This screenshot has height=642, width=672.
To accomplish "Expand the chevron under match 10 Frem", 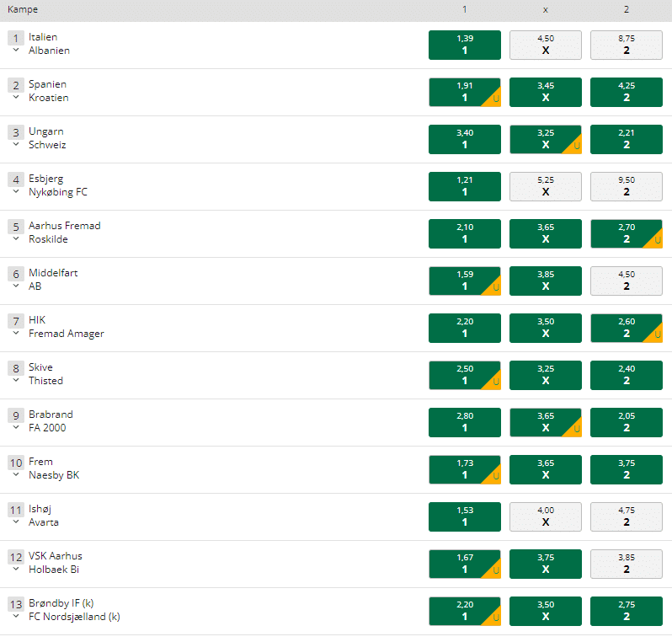I will [x=16, y=474].
